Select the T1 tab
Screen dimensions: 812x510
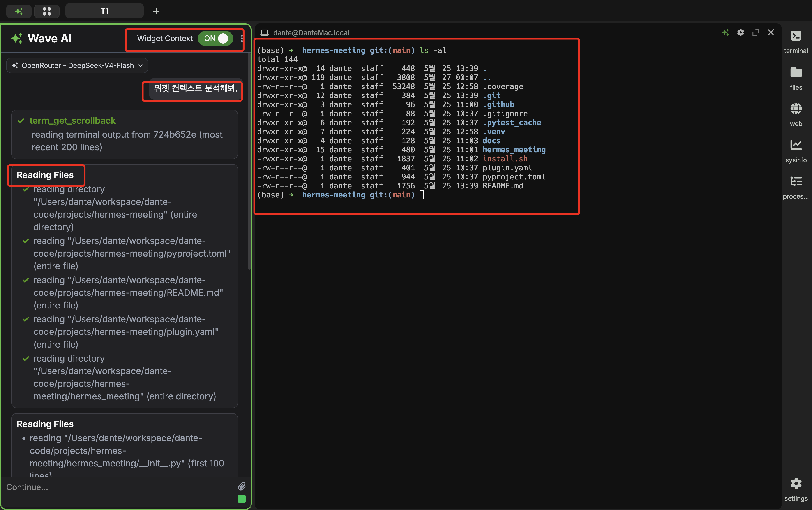click(104, 11)
